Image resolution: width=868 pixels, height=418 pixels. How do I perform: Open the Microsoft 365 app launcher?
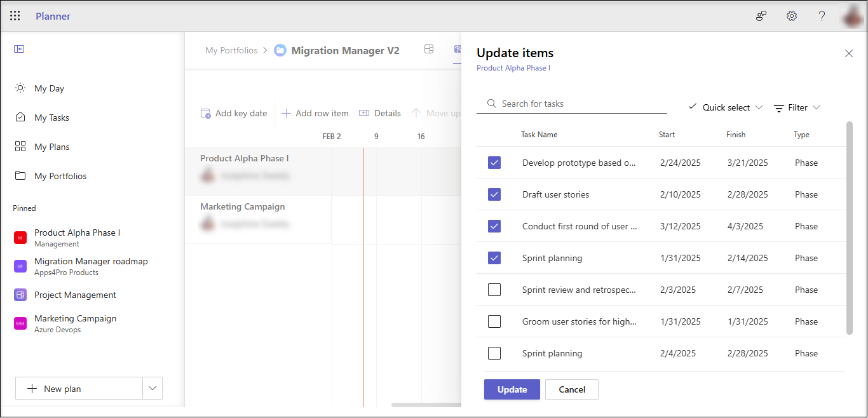coord(15,15)
